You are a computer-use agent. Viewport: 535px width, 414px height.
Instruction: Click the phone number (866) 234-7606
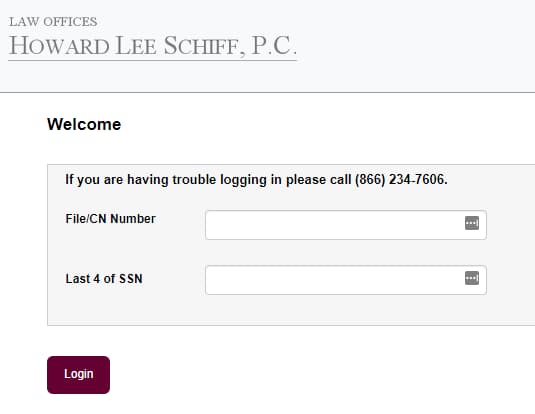click(401, 180)
